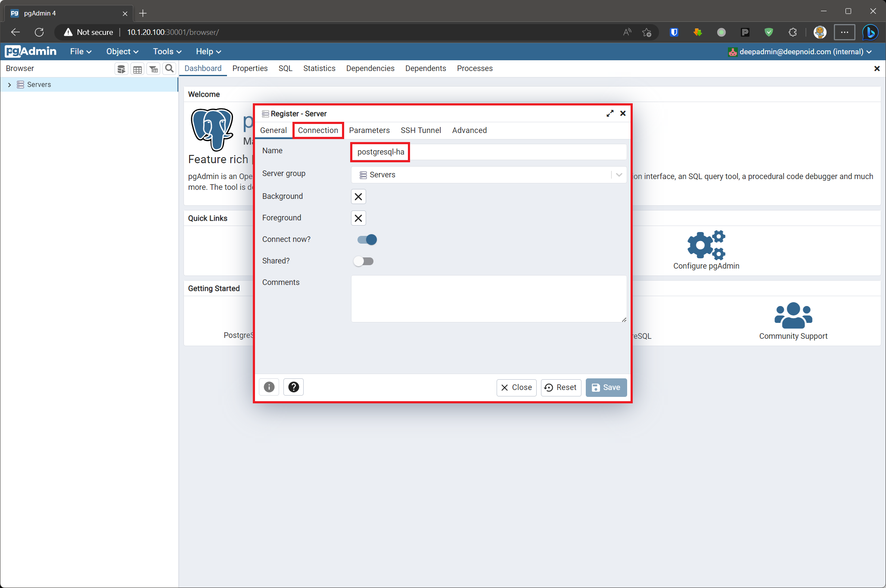The width and height of the screenshot is (886, 588).
Task: Open the Help menu
Action: pos(208,51)
